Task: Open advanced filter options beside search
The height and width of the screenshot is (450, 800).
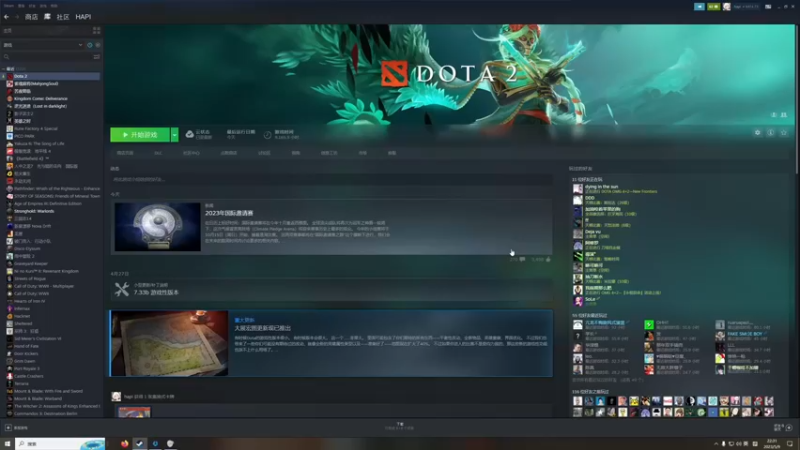Action: tap(96, 57)
